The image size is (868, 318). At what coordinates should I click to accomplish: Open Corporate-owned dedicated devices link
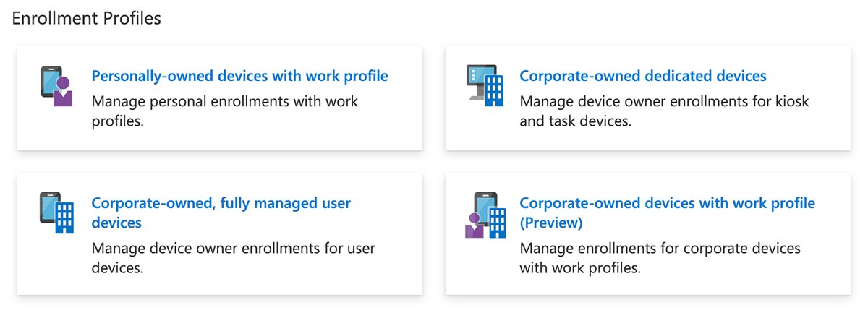[x=642, y=76]
